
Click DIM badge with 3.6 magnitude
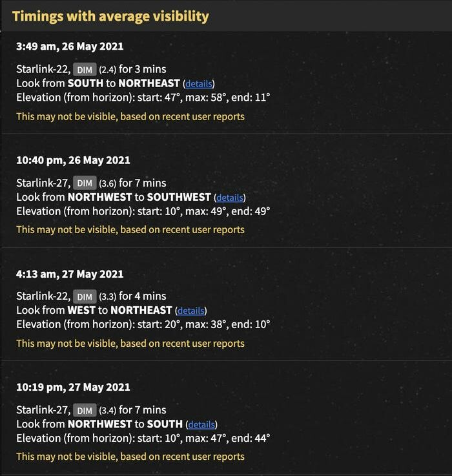pos(85,183)
